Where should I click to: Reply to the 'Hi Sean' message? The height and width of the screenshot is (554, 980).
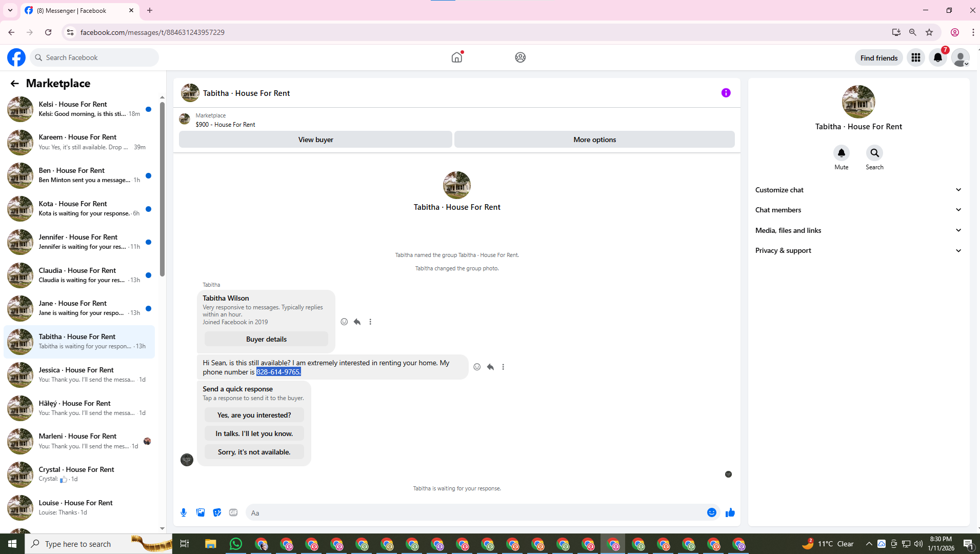point(490,367)
